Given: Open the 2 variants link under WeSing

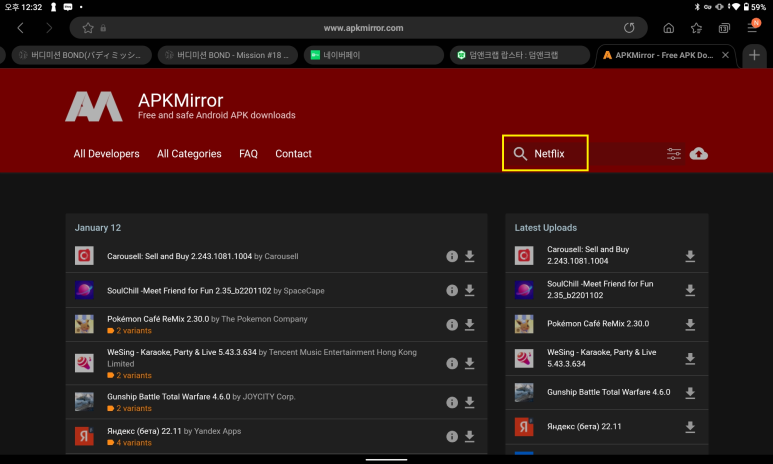Looking at the screenshot, I should tap(129, 376).
